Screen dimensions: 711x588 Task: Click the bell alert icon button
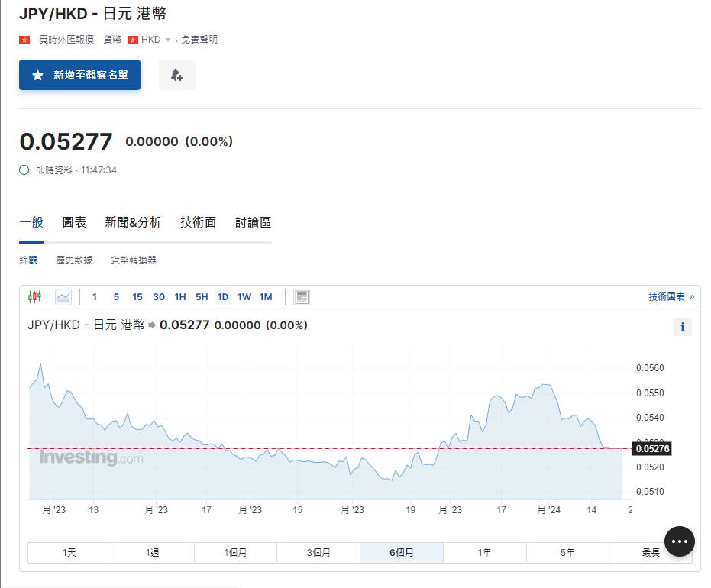[x=176, y=75]
